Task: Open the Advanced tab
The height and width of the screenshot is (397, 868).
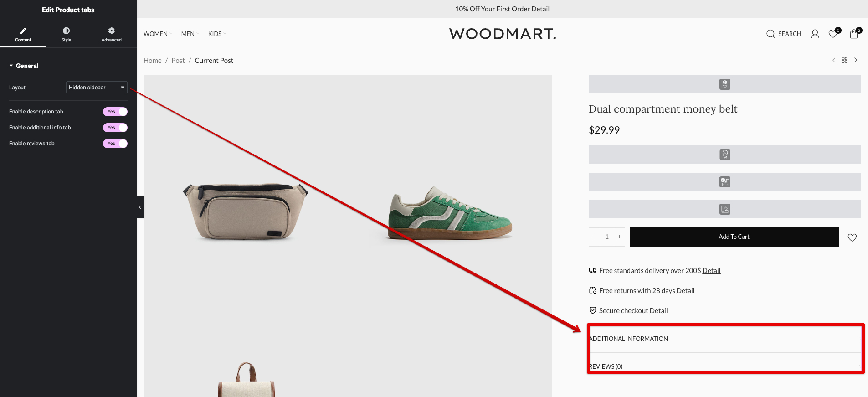Action: 111,34
